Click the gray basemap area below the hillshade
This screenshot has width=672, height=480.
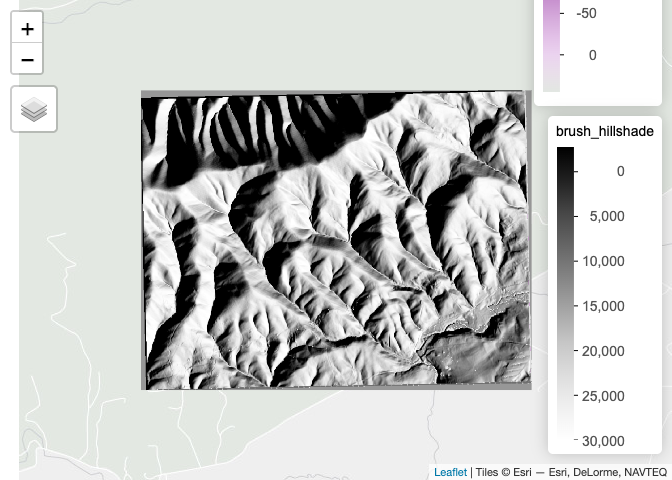[300, 430]
